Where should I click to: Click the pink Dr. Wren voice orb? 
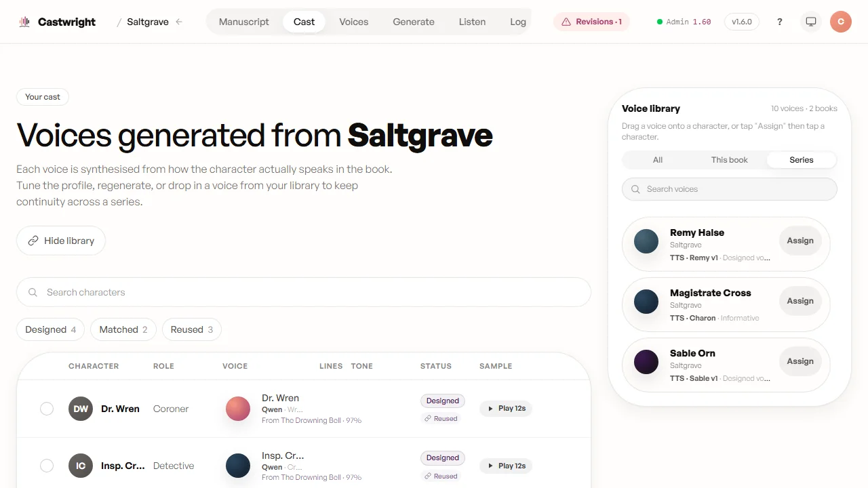point(238,409)
